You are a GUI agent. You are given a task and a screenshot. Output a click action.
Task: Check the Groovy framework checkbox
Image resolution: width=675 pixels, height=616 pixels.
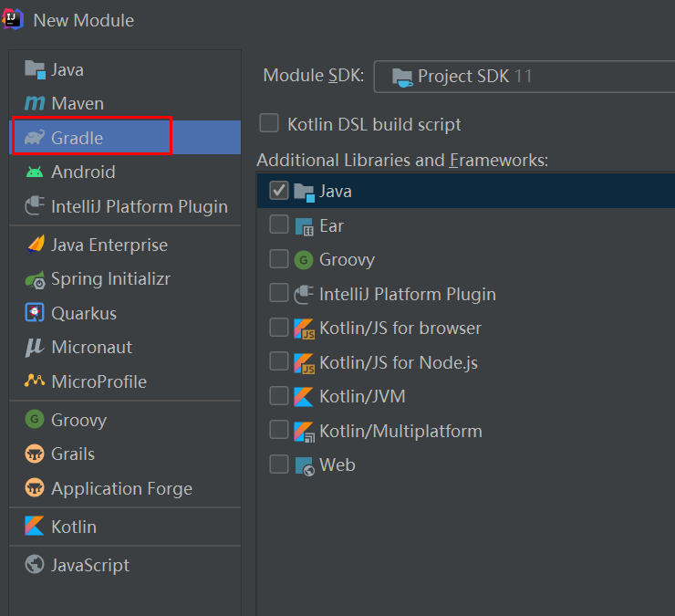(279, 259)
